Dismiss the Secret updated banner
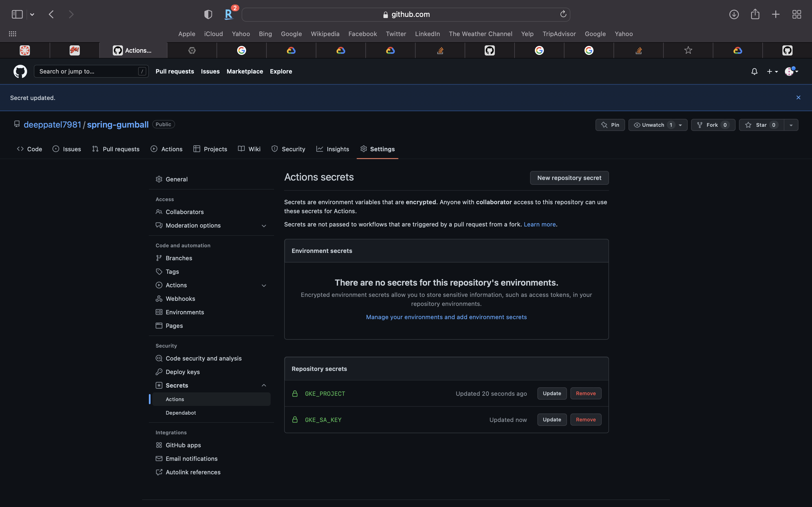Screen dimensions: 812x507 (798, 97)
